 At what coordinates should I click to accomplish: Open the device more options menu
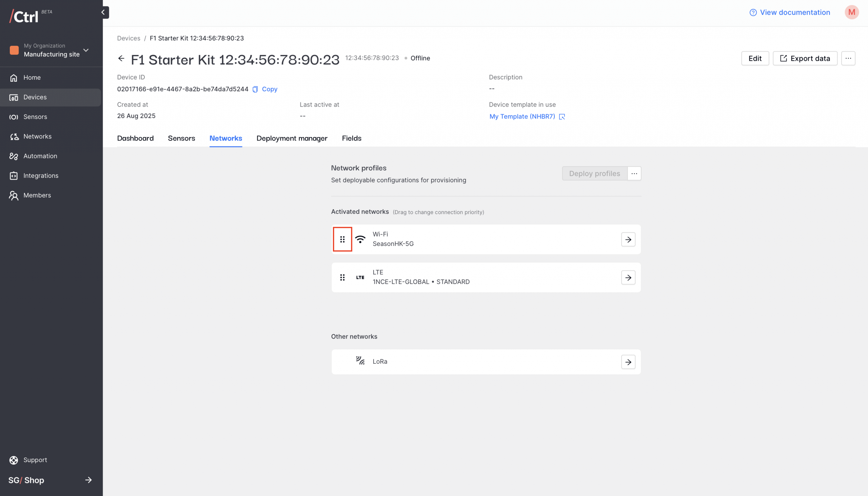point(848,58)
